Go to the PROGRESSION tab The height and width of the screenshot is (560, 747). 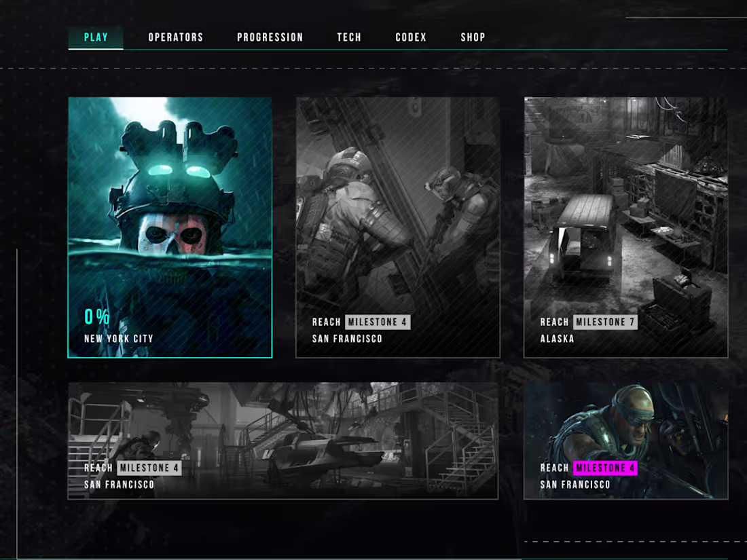click(x=270, y=37)
